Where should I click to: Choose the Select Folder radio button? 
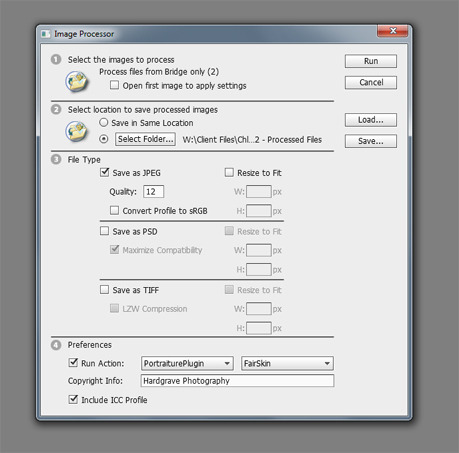click(x=104, y=139)
